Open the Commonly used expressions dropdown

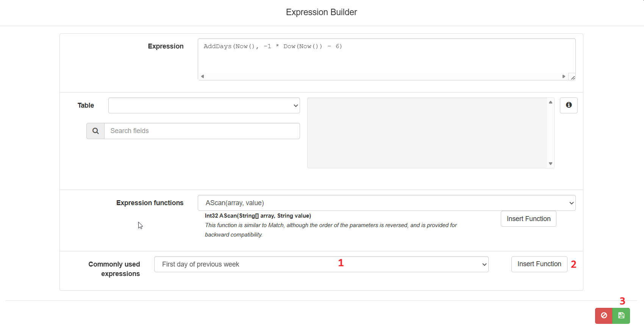[x=321, y=264]
